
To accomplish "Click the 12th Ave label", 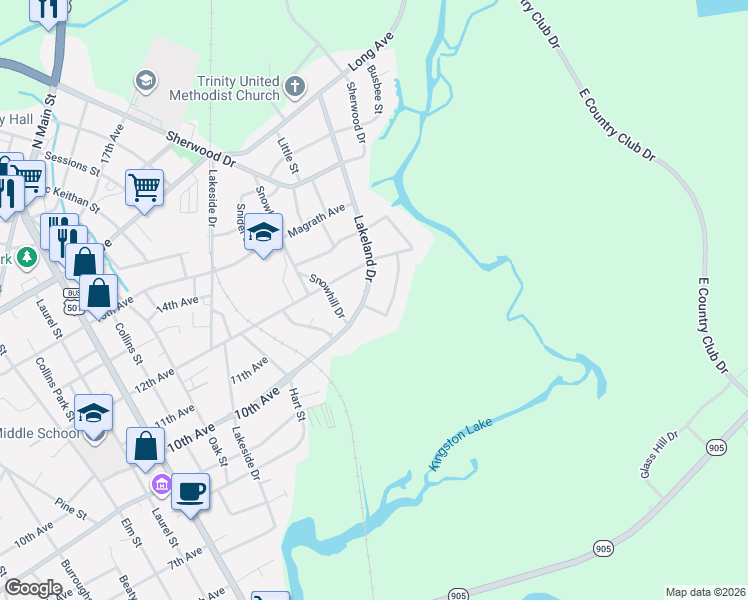I will pos(154,381).
